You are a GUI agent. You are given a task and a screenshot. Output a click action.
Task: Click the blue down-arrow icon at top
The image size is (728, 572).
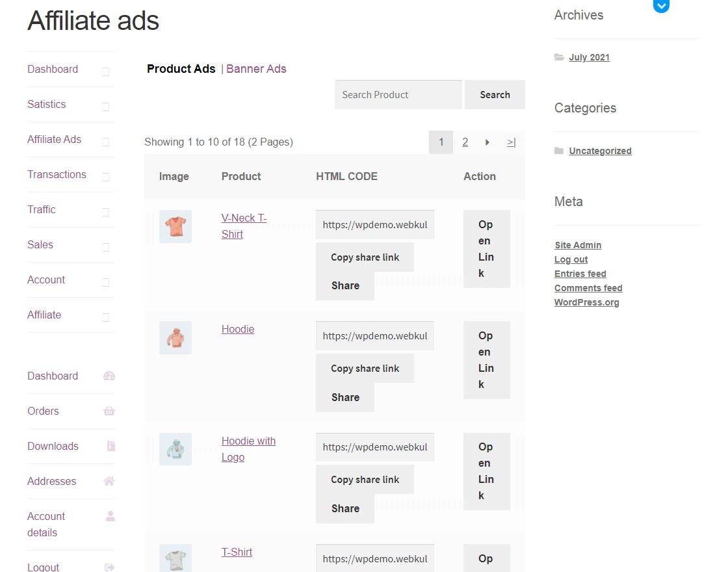pos(661,6)
